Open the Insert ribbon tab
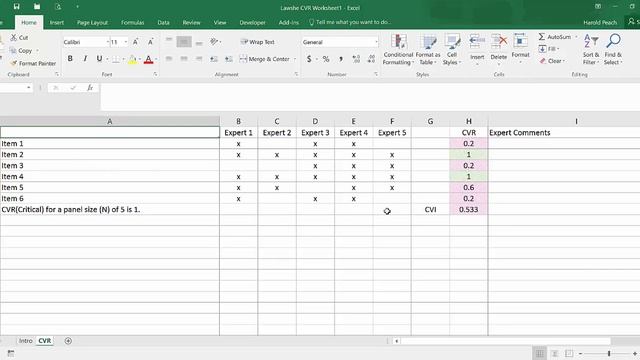Viewport: 640px width, 360px height. 57,22
